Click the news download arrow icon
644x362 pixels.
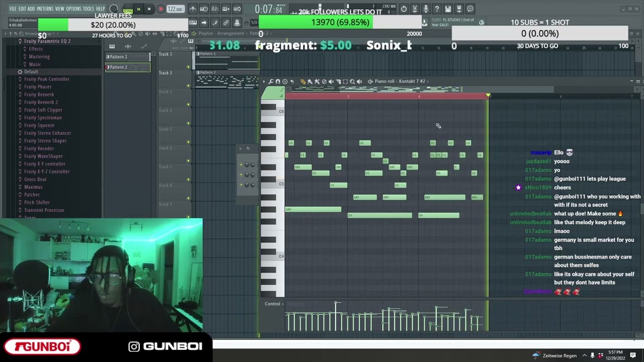(x=424, y=23)
